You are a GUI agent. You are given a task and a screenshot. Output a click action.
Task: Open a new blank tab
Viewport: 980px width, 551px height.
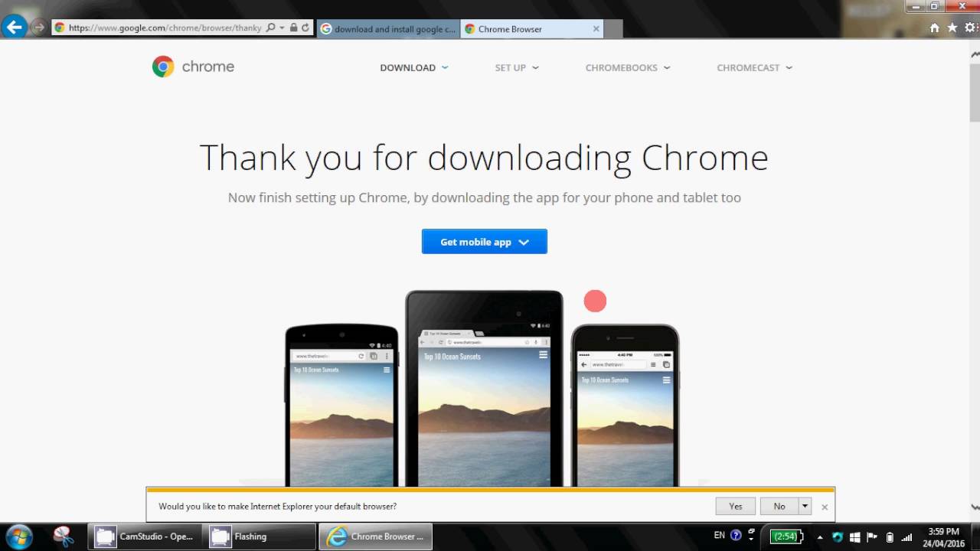(x=613, y=29)
